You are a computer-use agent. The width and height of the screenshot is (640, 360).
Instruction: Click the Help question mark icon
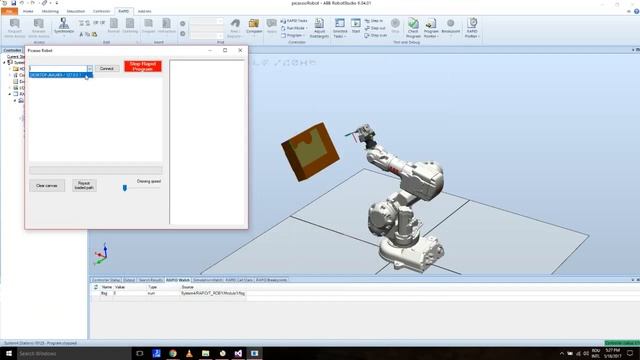(636, 11)
